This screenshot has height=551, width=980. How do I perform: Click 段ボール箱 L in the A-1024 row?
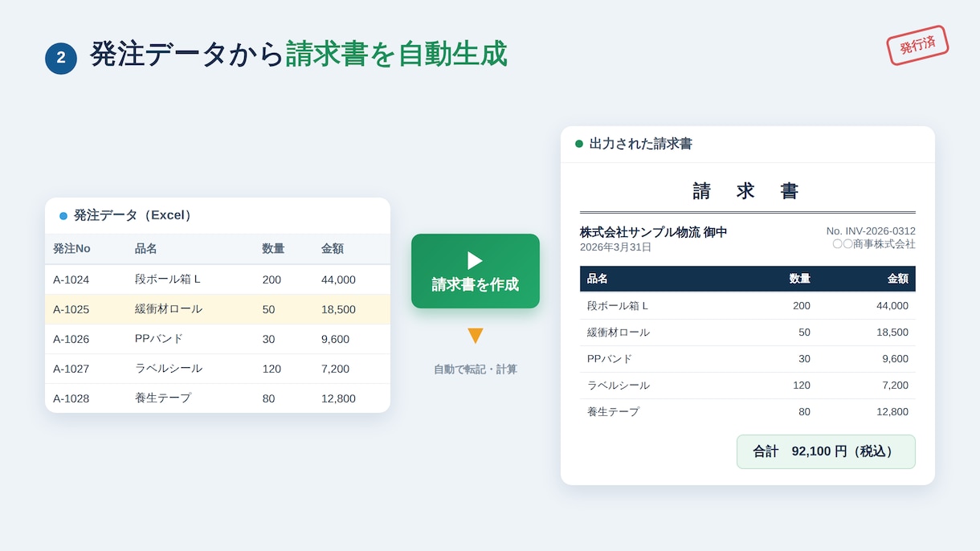(x=167, y=280)
